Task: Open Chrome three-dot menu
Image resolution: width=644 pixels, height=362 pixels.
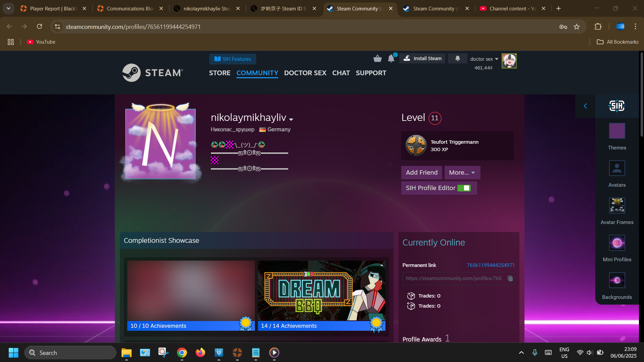Action: click(x=635, y=27)
